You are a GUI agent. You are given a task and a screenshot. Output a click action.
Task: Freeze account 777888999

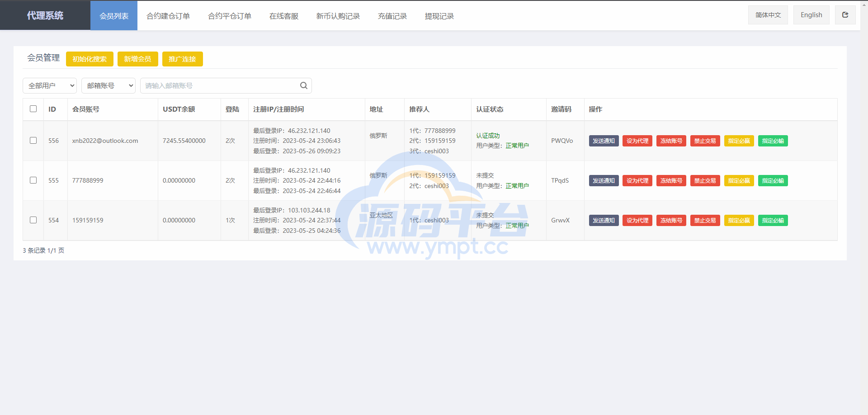tap(671, 180)
